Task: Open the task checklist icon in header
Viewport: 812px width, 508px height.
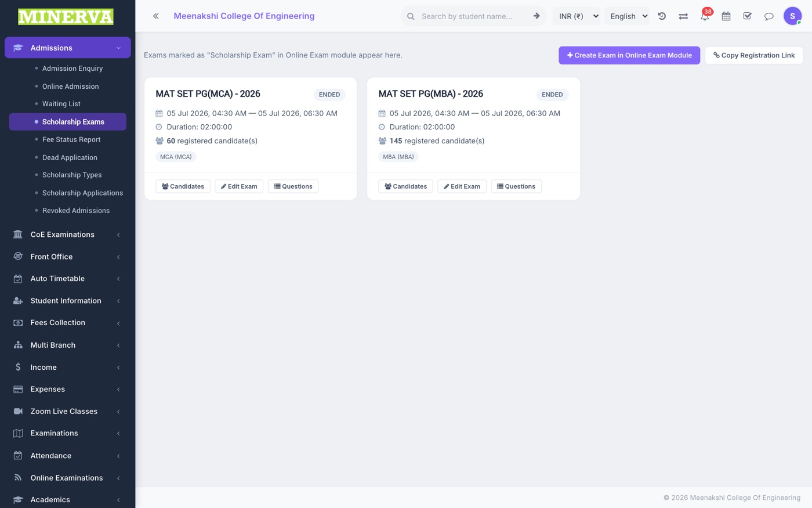Action: tap(748, 16)
